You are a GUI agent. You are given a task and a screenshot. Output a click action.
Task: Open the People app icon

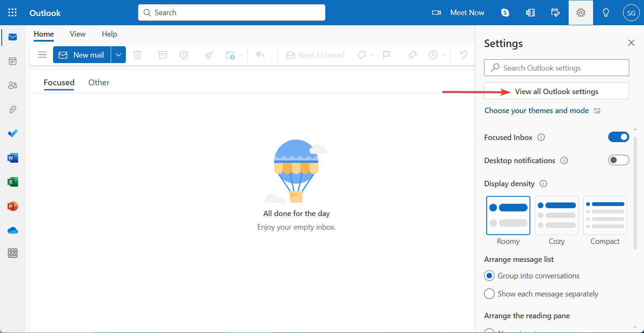[13, 85]
